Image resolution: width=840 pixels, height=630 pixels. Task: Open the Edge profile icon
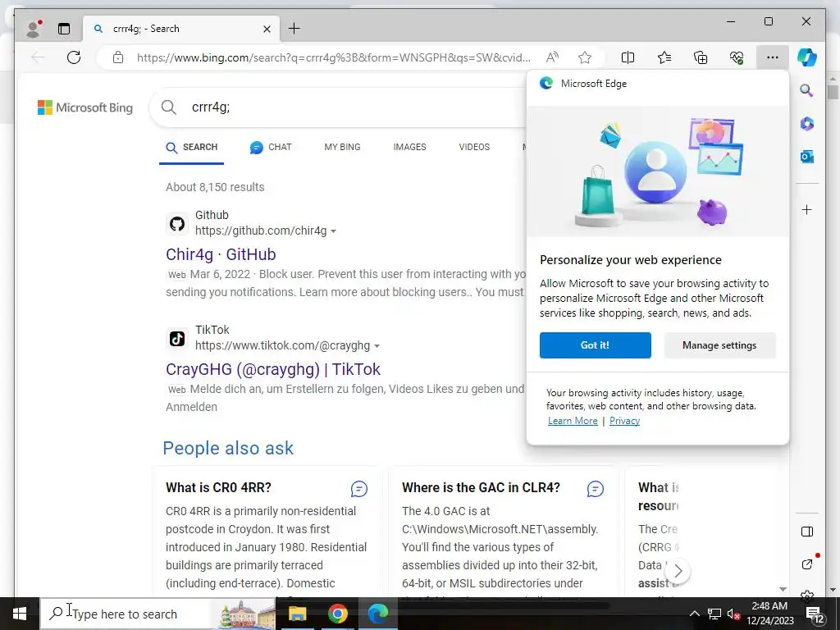tap(34, 29)
